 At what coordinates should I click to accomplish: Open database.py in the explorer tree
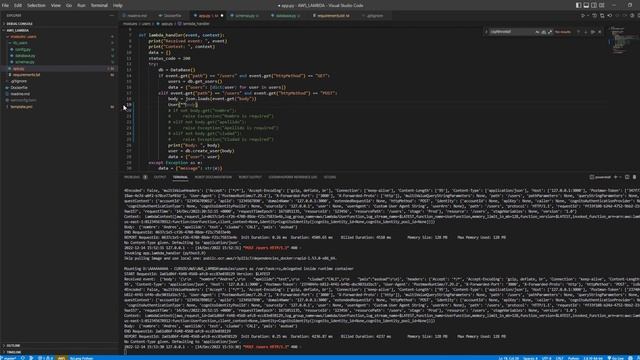(59, 56)
